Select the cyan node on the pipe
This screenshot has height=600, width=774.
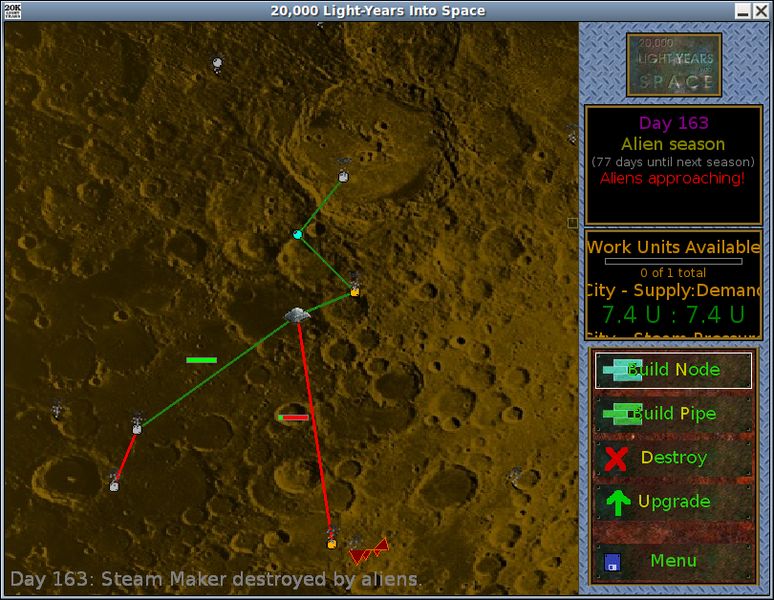(298, 234)
